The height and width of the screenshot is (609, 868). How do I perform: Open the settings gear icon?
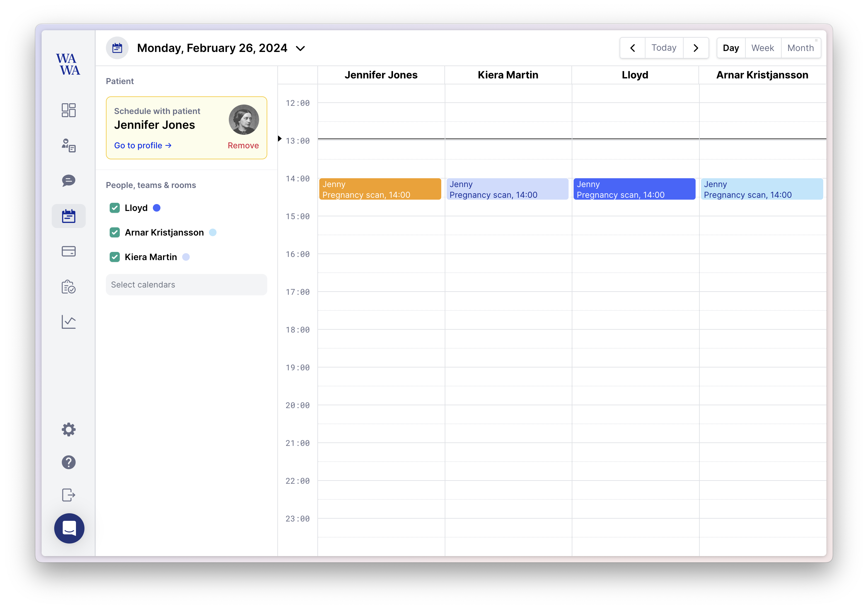68,430
